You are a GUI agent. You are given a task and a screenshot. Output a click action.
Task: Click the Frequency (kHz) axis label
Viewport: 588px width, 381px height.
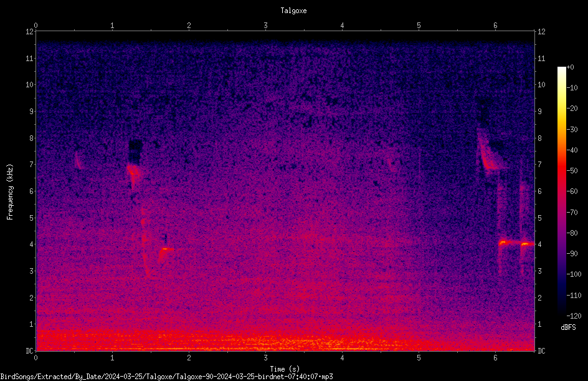10,191
